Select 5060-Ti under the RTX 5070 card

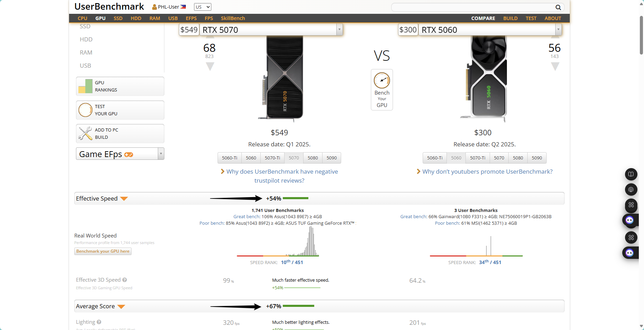click(x=230, y=158)
